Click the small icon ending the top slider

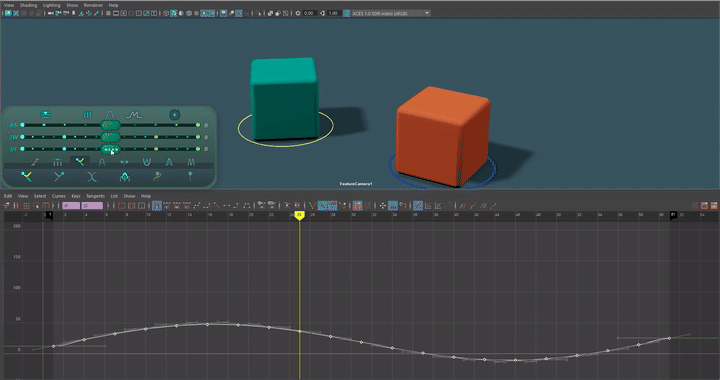click(206, 125)
